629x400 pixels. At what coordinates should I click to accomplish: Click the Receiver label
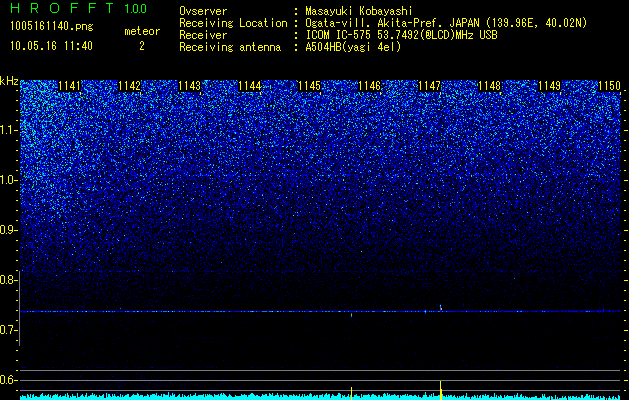(203, 35)
